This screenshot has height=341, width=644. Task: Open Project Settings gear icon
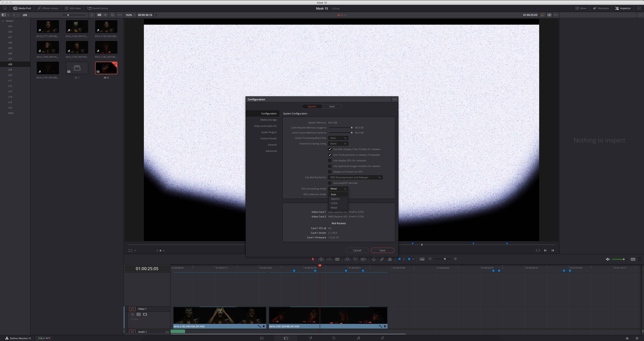pyautogui.click(x=637, y=338)
